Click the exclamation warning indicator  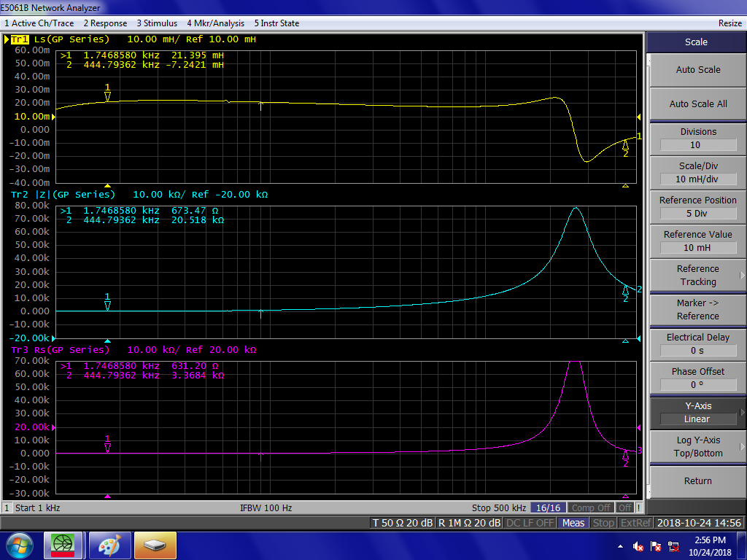point(639,507)
